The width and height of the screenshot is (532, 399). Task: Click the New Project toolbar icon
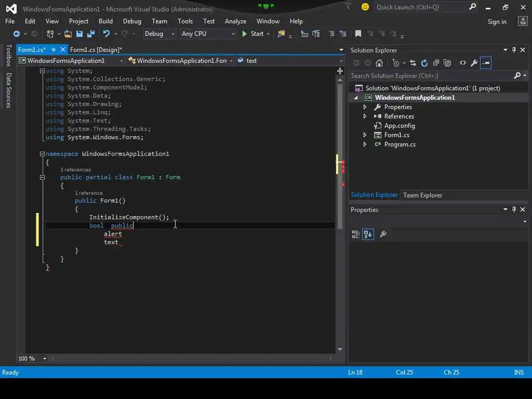pos(50,34)
